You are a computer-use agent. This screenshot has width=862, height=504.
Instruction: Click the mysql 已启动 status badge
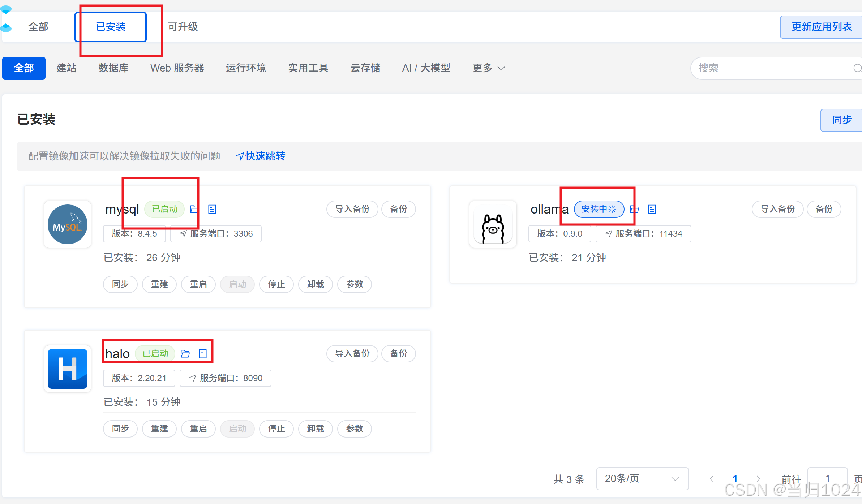(x=164, y=209)
